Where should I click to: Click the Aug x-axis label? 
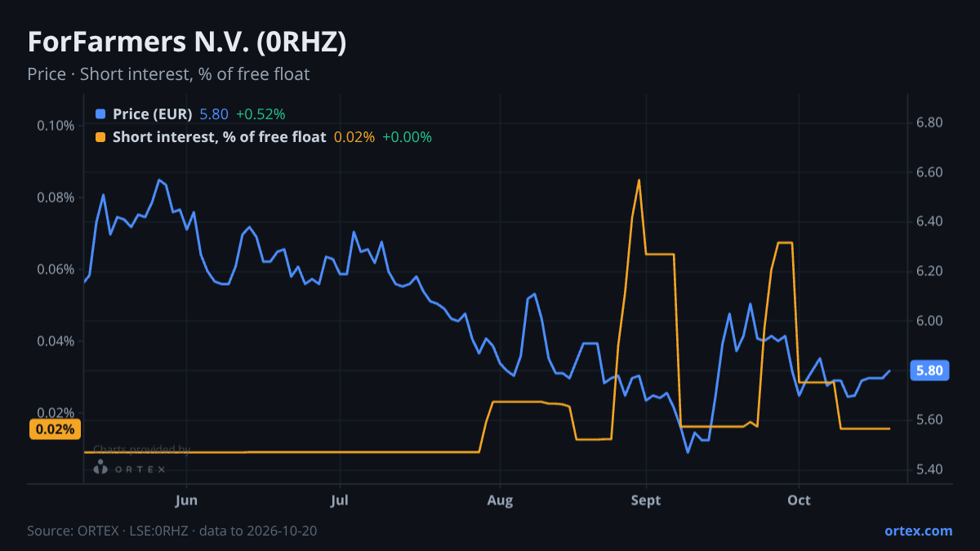[499, 500]
